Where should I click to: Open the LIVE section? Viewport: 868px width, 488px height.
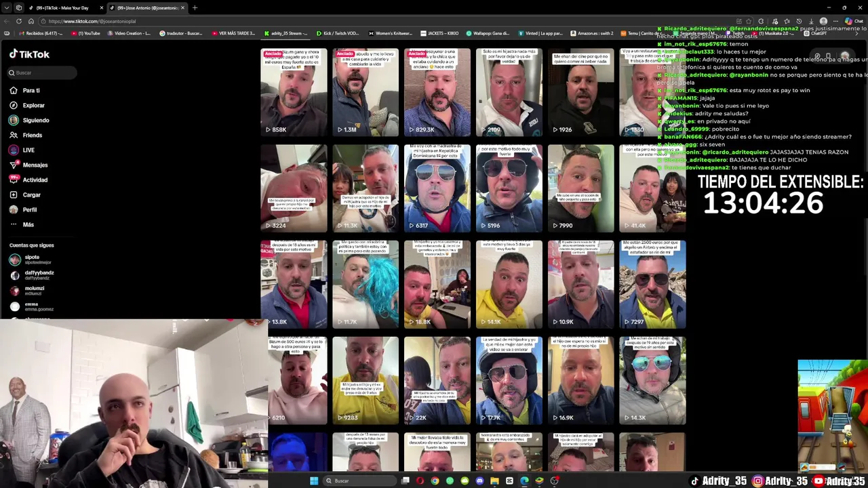click(22, 150)
